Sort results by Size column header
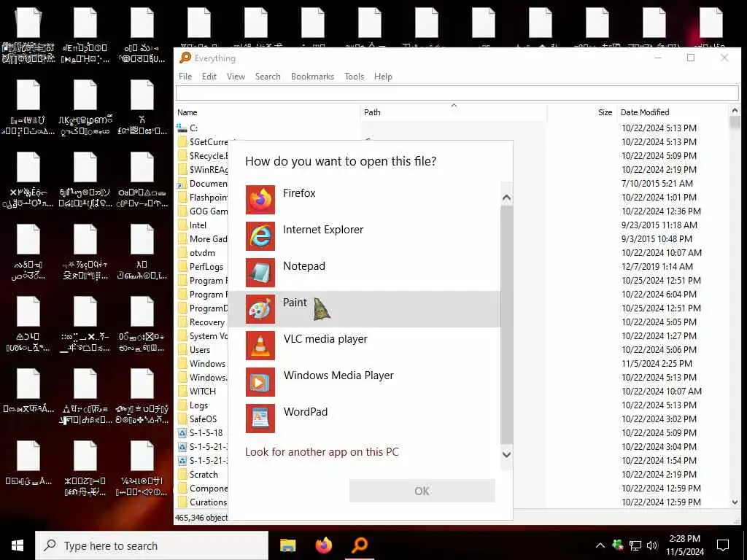Viewport: 747px width, 560px height. (581, 112)
